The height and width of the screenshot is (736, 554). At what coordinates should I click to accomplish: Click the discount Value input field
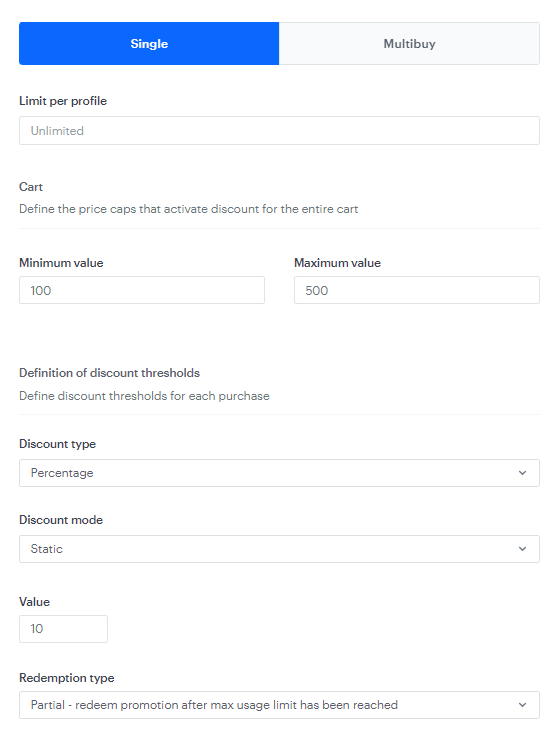pyautogui.click(x=63, y=629)
